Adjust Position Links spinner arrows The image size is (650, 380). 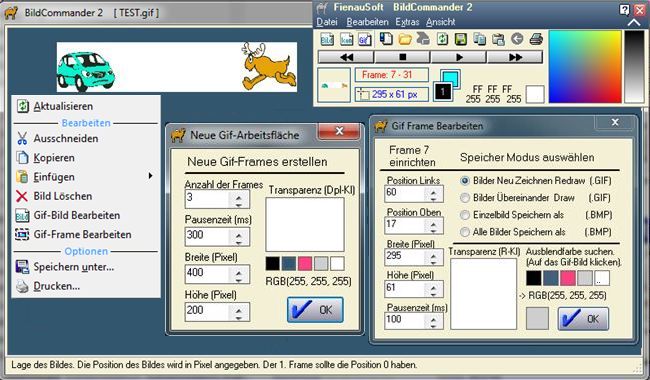(434, 194)
